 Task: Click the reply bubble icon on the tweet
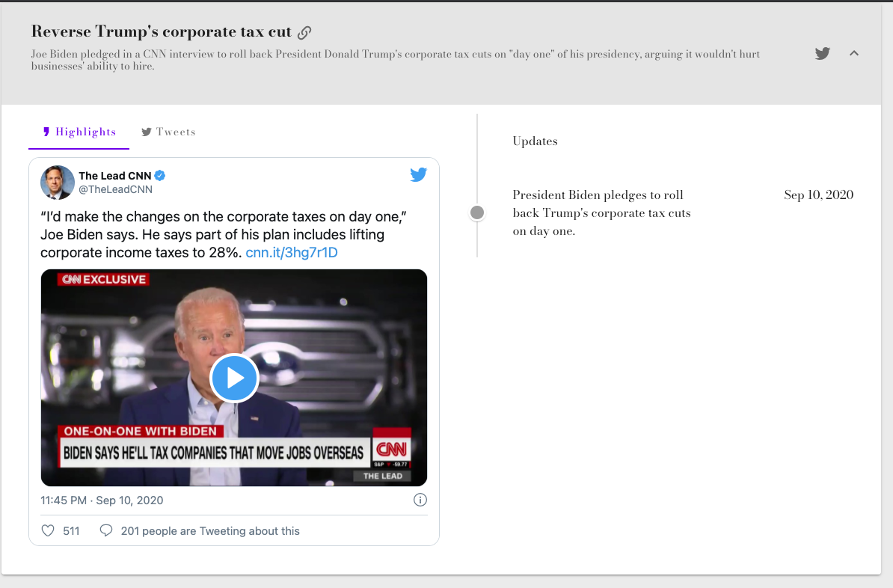105,530
